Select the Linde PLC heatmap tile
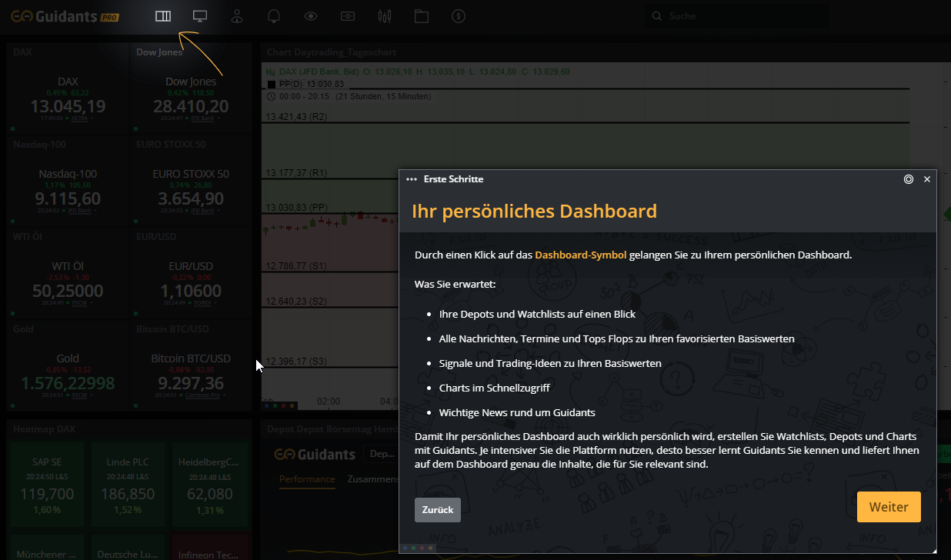The height and width of the screenshot is (560, 951). (x=128, y=483)
